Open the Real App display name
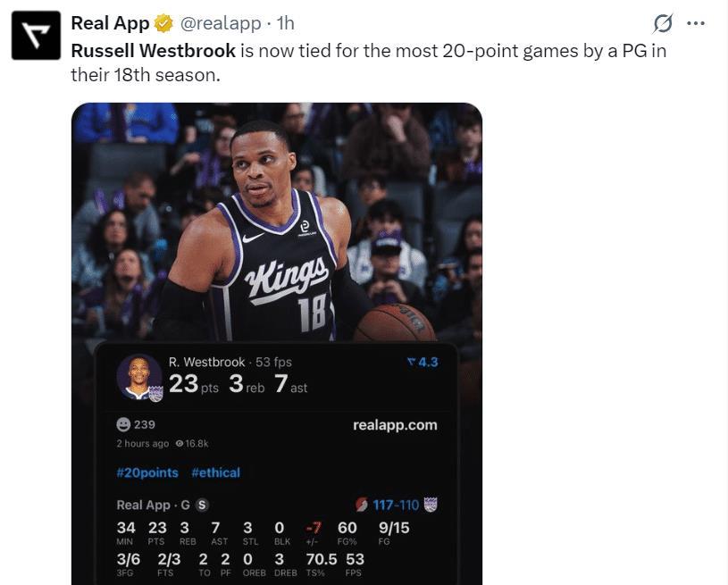 click(x=110, y=23)
